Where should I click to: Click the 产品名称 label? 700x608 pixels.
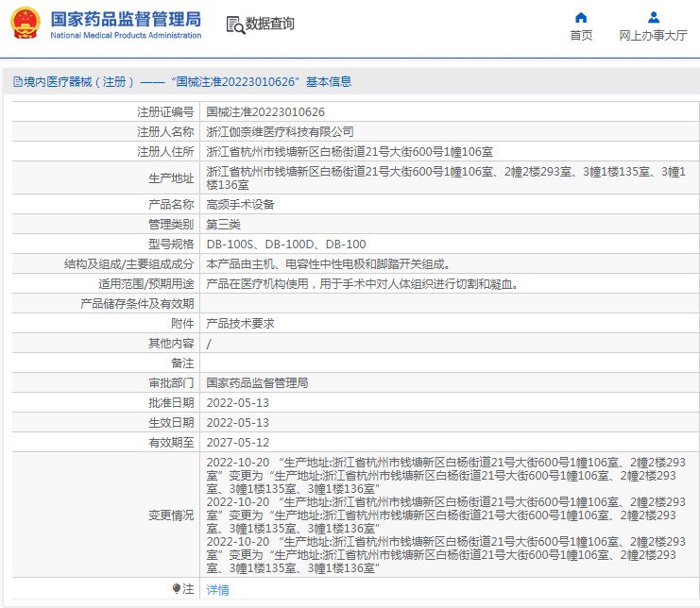(x=171, y=204)
